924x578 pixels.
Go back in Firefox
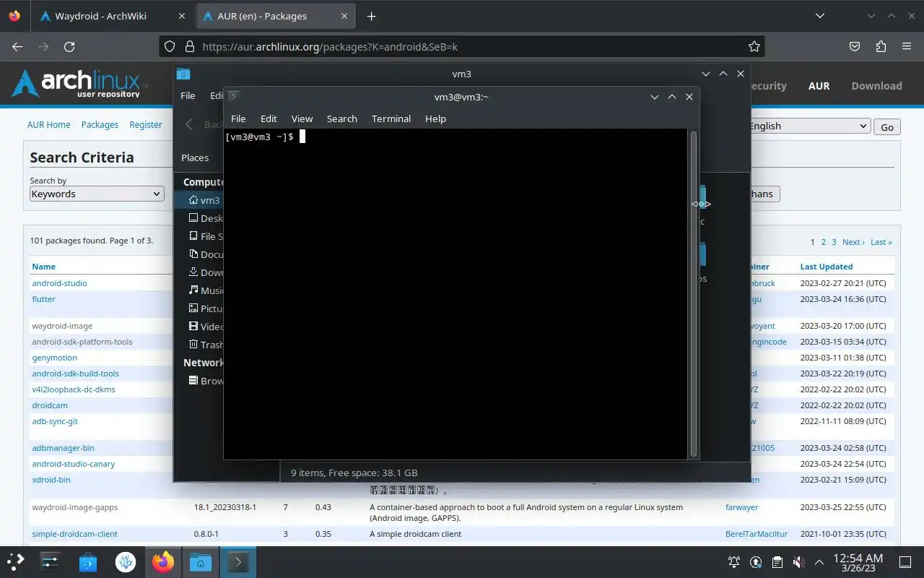[18, 46]
